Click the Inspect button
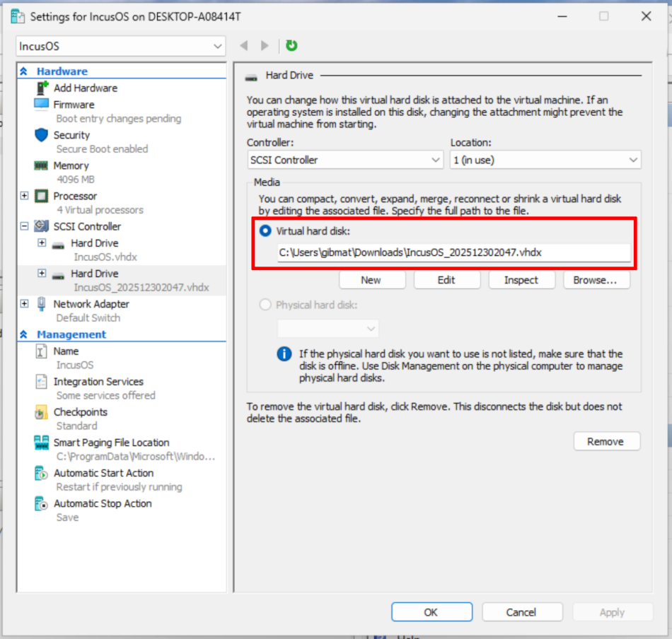The width and height of the screenshot is (672, 639). 521,280
